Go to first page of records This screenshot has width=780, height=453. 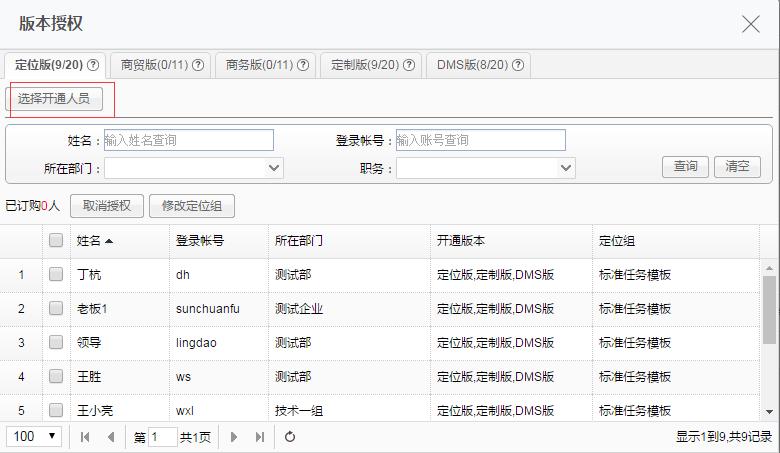85,437
